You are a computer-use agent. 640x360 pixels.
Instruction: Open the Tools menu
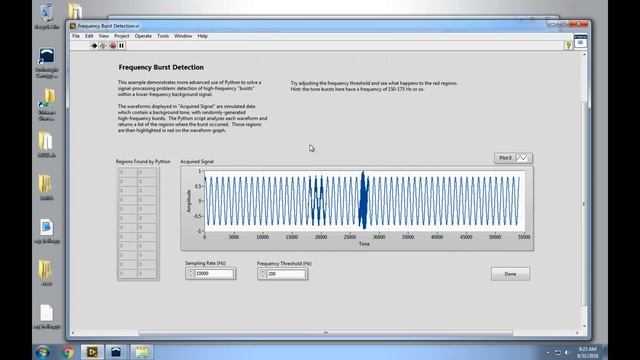point(163,36)
